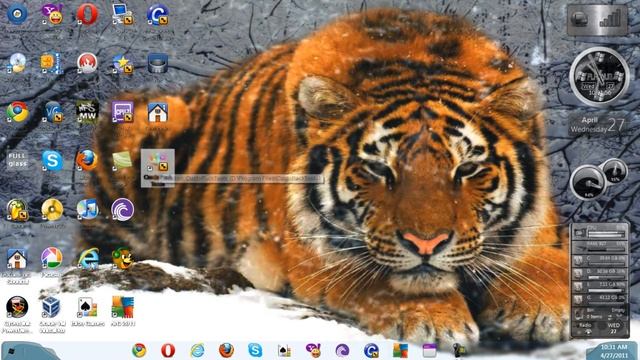The height and width of the screenshot is (360, 640).
Task: Open the four-color tile icon on taskbar
Action: [400, 350]
